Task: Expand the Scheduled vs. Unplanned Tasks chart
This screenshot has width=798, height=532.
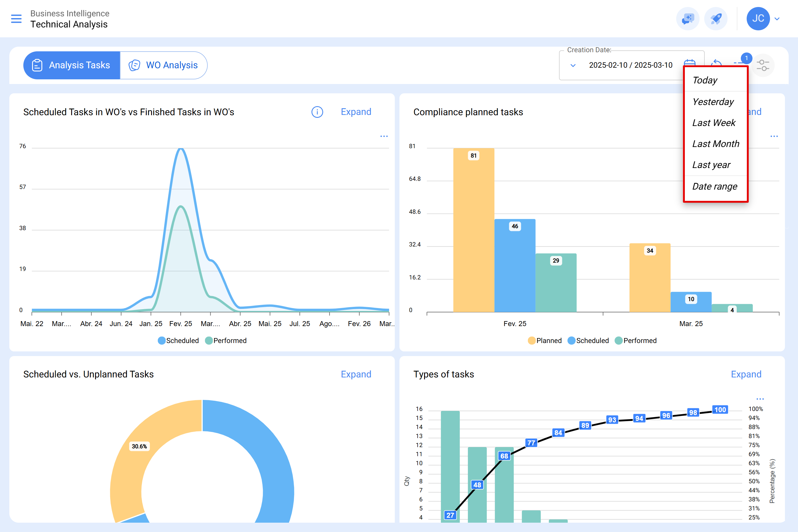Action: (x=356, y=374)
